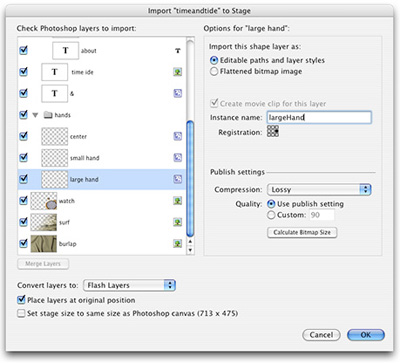Uncheck the hands folder checkbox
Viewport: 400px width, 363px height.
[x=23, y=115]
